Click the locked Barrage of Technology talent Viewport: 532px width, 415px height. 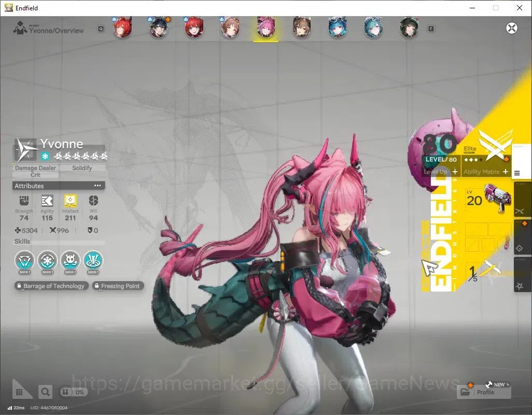coord(51,286)
